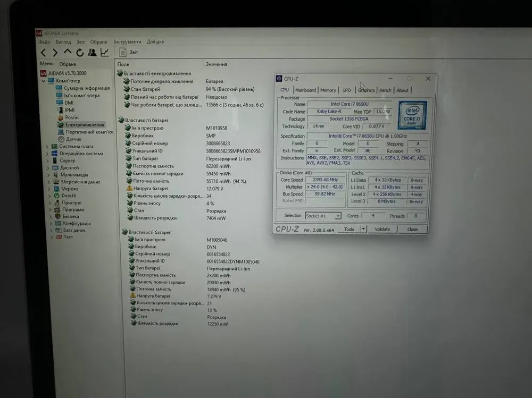Open the Tools dropdown arrow in CPU-Z

click(363, 230)
